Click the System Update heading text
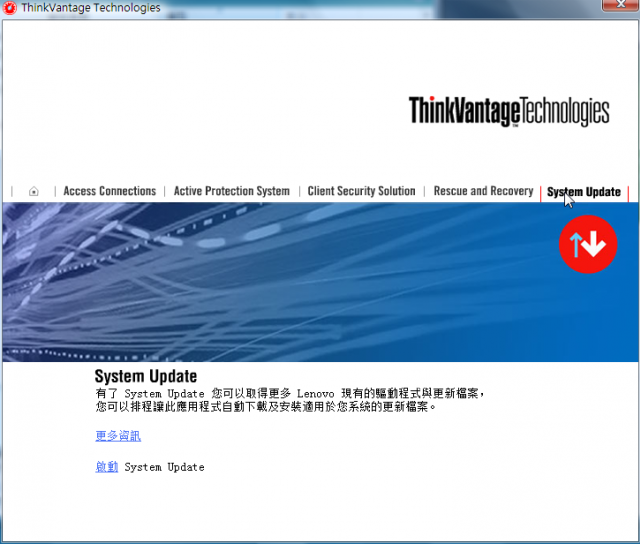 point(146,376)
